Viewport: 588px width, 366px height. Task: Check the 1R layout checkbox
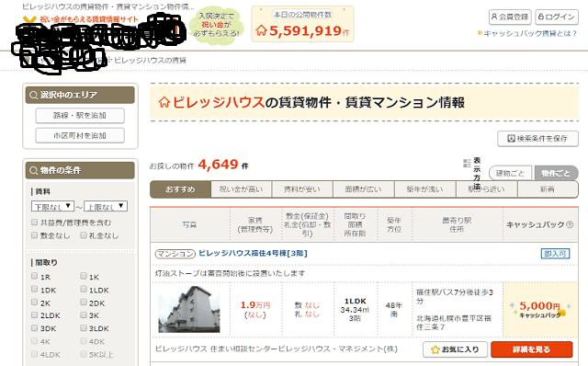coord(35,276)
